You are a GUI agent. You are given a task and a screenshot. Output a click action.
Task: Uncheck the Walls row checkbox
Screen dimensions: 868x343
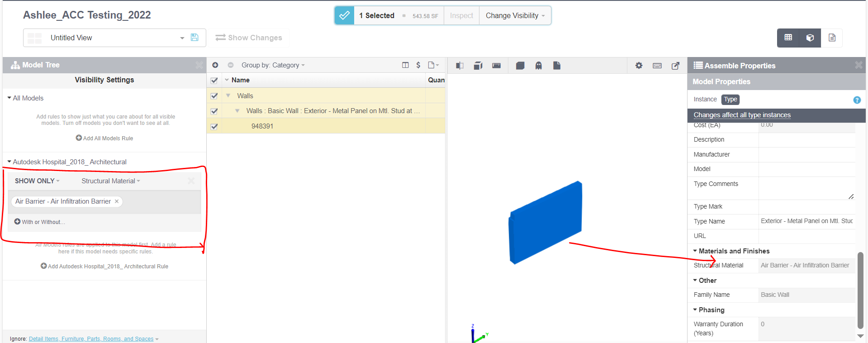coord(214,96)
